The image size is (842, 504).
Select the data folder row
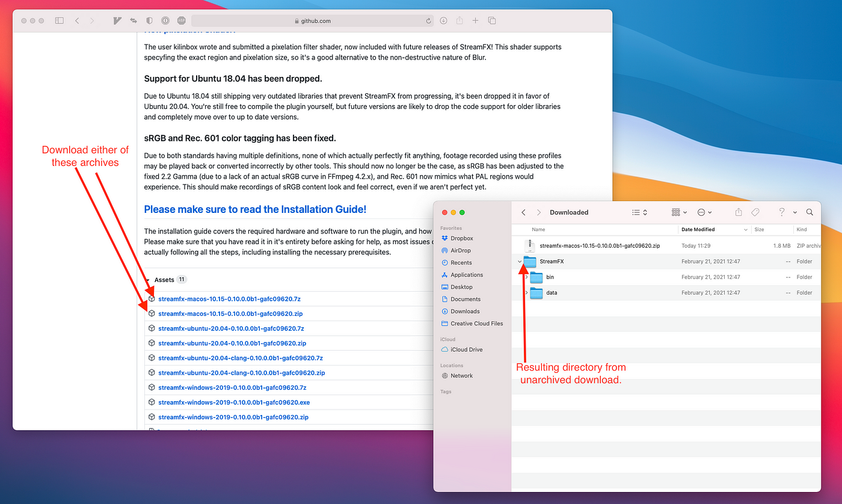click(666, 293)
